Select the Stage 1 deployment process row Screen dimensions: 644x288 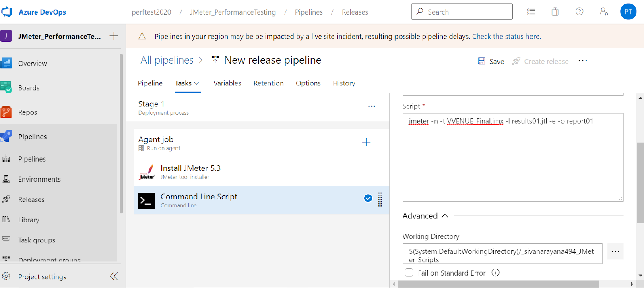pos(258,107)
